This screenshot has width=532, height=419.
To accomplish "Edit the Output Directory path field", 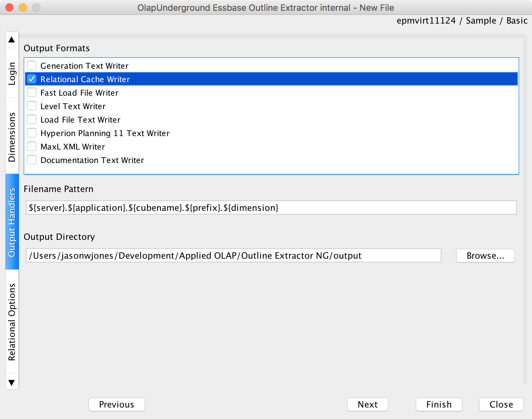I will (x=234, y=255).
